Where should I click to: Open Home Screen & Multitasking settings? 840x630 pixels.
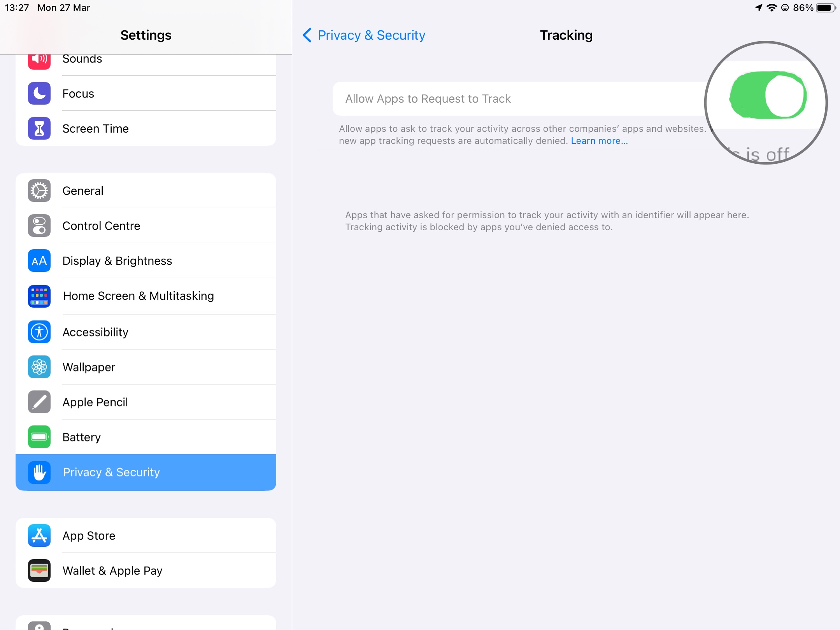coord(146,296)
